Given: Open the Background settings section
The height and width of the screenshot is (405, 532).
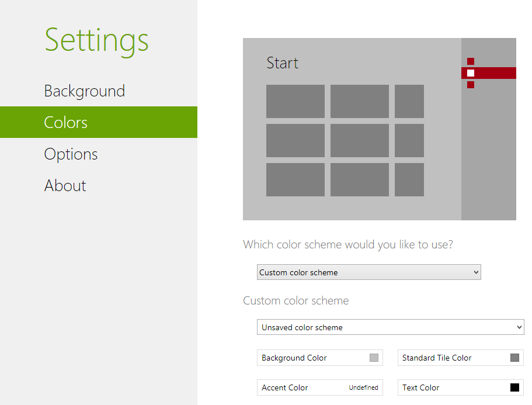Looking at the screenshot, I should [x=84, y=91].
